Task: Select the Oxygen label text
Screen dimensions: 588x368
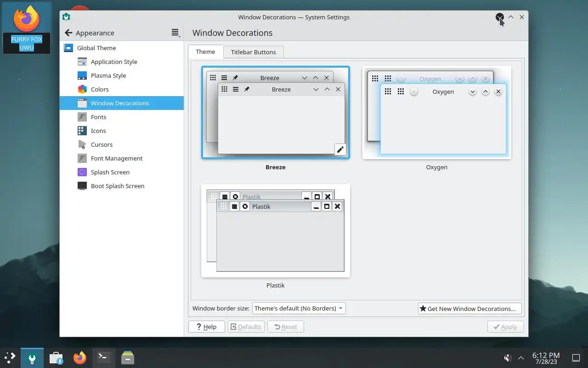Action: tap(436, 167)
